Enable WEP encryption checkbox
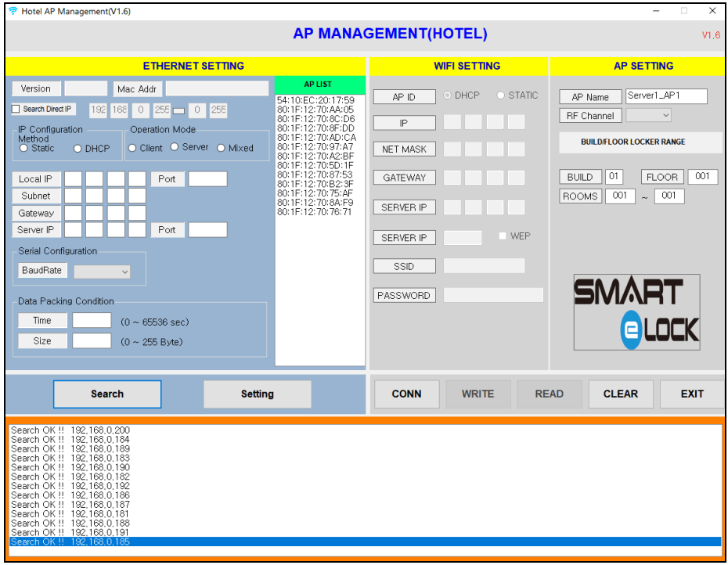This screenshot has height=565, width=728. click(502, 236)
